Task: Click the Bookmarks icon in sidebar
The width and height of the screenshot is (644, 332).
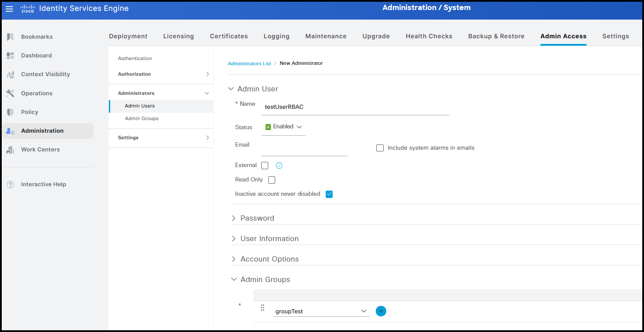Action: click(x=10, y=37)
